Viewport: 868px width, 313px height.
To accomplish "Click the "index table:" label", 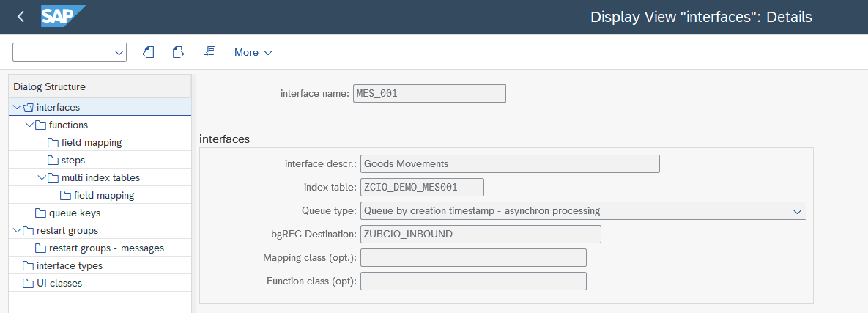I will coord(331,187).
